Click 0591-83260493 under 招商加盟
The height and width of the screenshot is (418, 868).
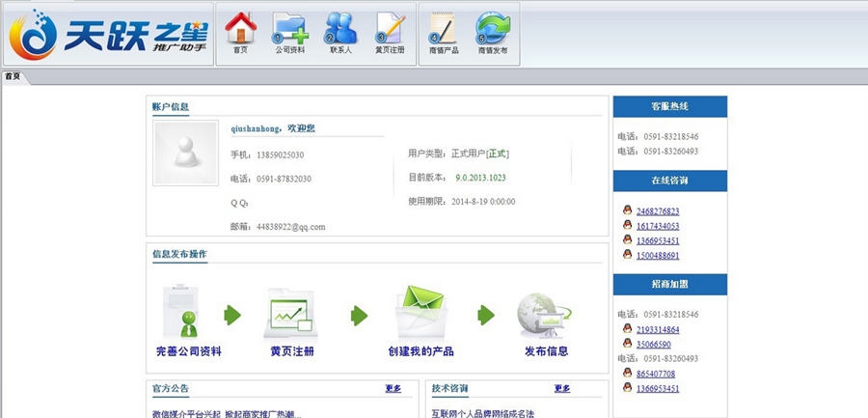click(x=671, y=359)
